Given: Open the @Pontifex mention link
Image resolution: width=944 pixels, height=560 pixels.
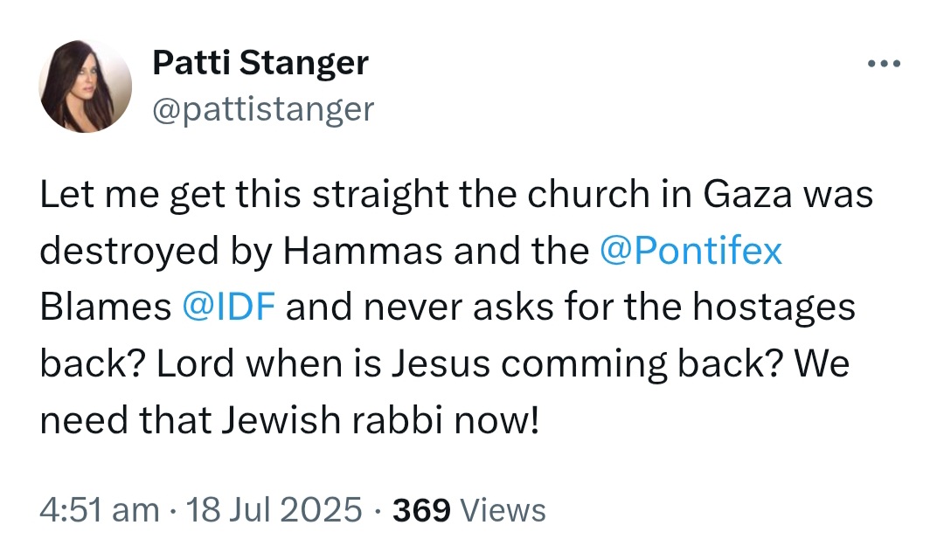Looking at the screenshot, I should click(691, 250).
